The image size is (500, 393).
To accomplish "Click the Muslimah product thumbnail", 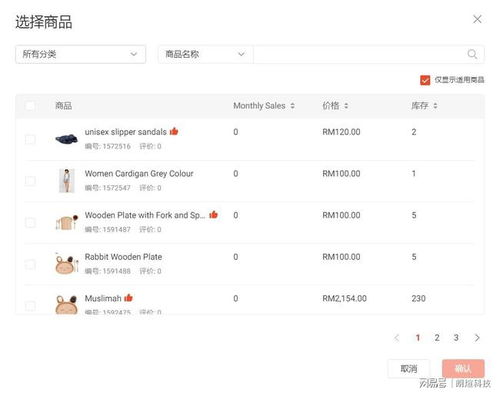I will click(x=67, y=305).
